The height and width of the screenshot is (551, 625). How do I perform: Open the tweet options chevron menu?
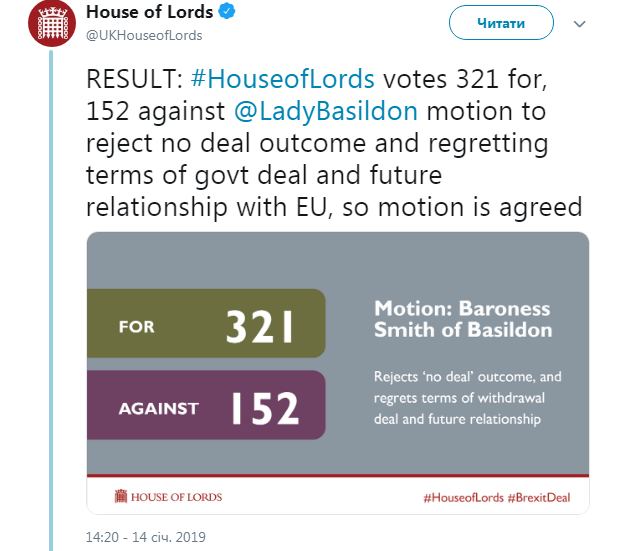coord(577,21)
